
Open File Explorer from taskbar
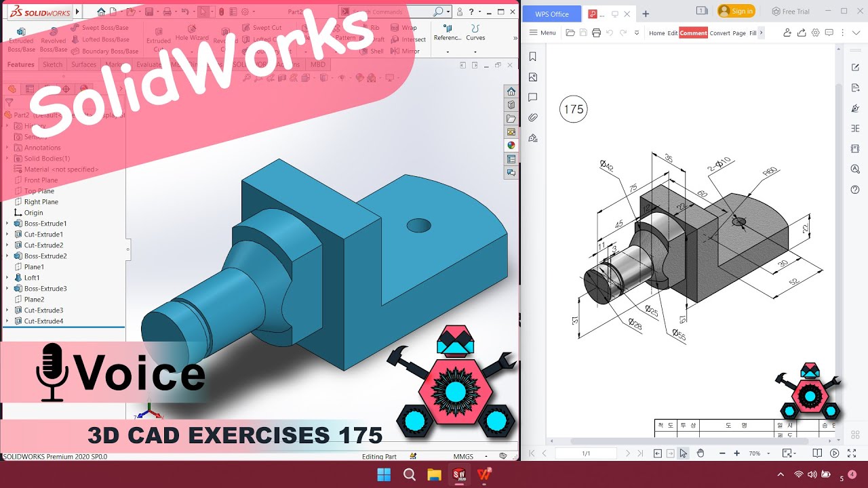(x=434, y=474)
